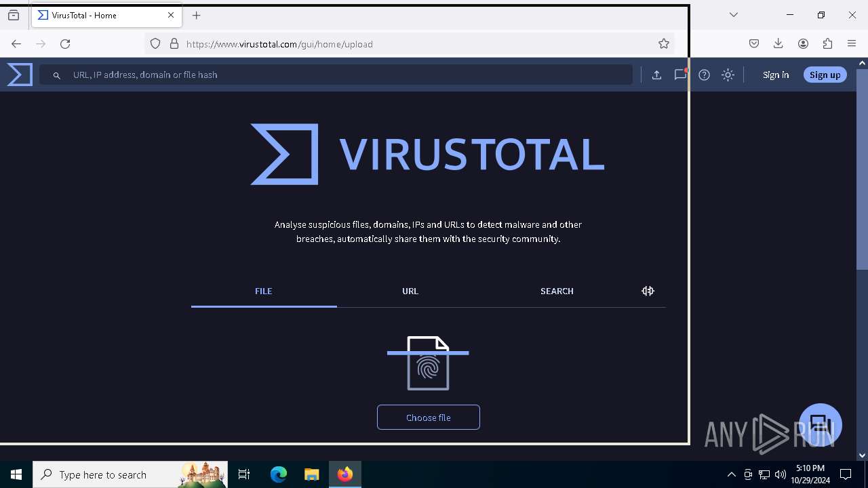Click the Choose file button
The height and width of the screenshot is (488, 868).
pos(429,418)
